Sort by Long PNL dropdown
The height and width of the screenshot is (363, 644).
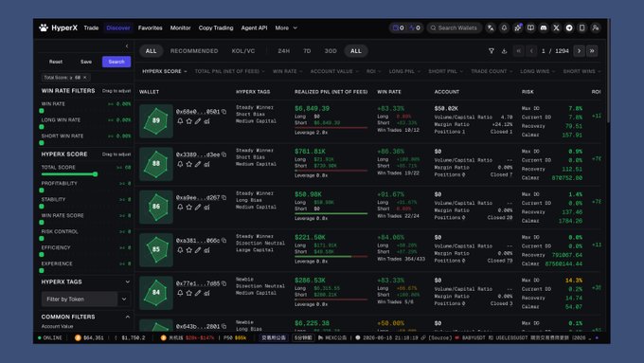(x=404, y=71)
